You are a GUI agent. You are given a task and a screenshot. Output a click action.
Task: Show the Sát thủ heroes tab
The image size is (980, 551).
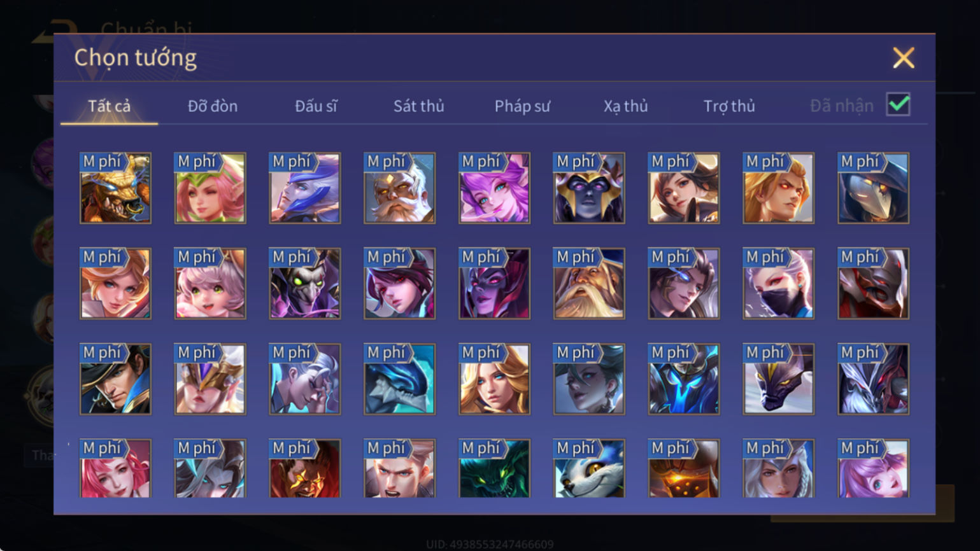(418, 106)
